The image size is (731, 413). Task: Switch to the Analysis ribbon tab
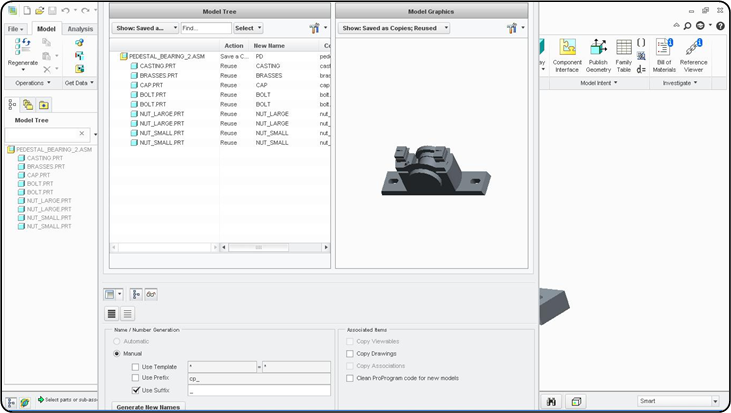tap(80, 29)
